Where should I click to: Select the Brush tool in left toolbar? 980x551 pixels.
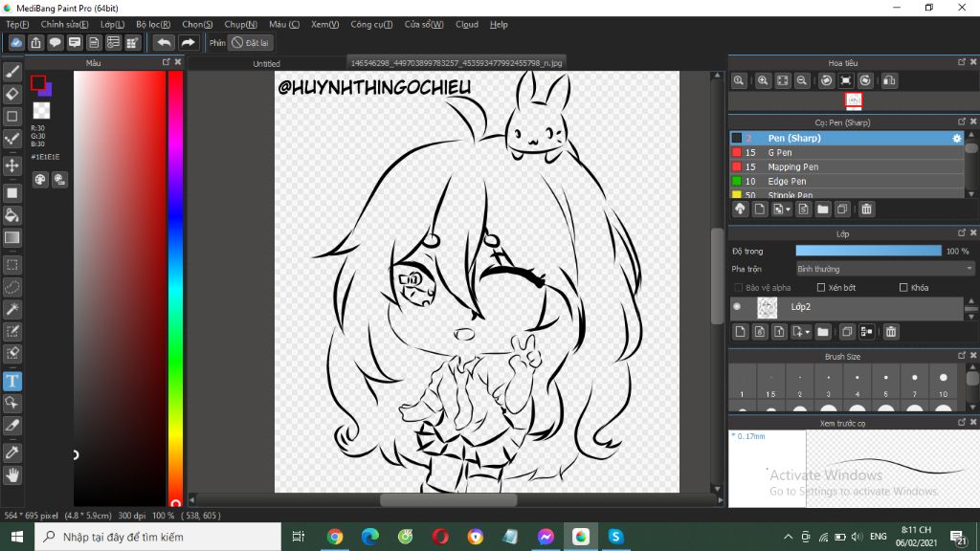click(x=11, y=72)
